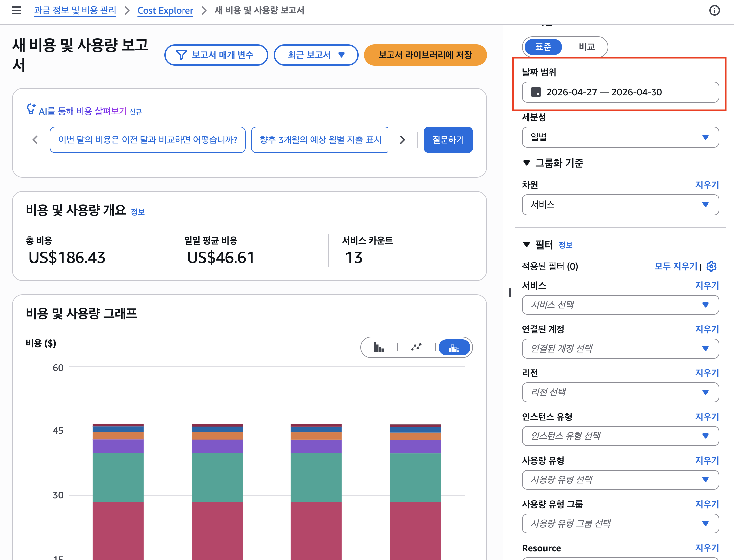The image size is (734, 560).
Task: Open 정보 link beside 필터
Action: point(565,245)
